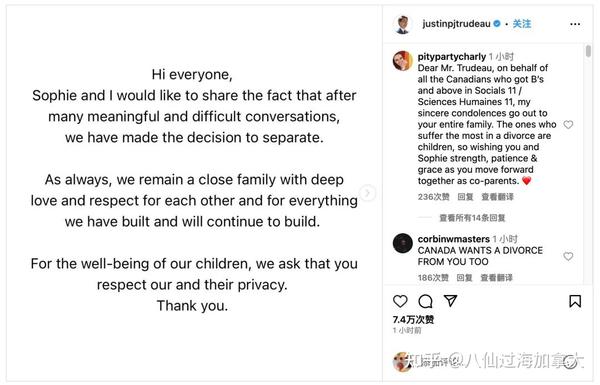View 7.4万次赞 likes list
Viewport: 600px width, 385px height.
click(413, 320)
